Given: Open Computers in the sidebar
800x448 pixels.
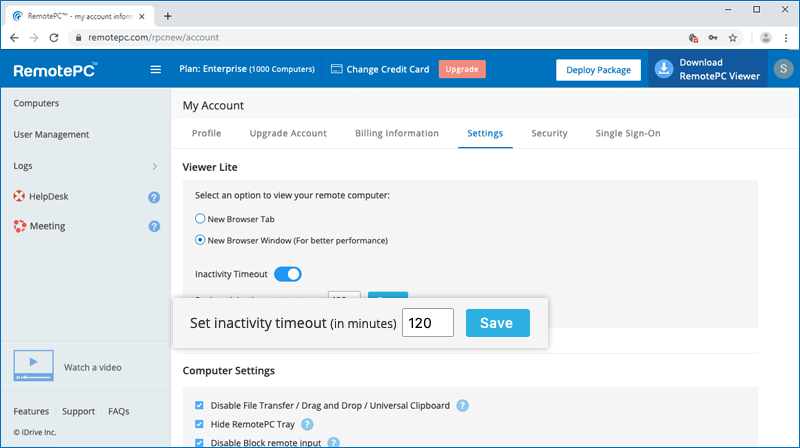Looking at the screenshot, I should coord(36,103).
